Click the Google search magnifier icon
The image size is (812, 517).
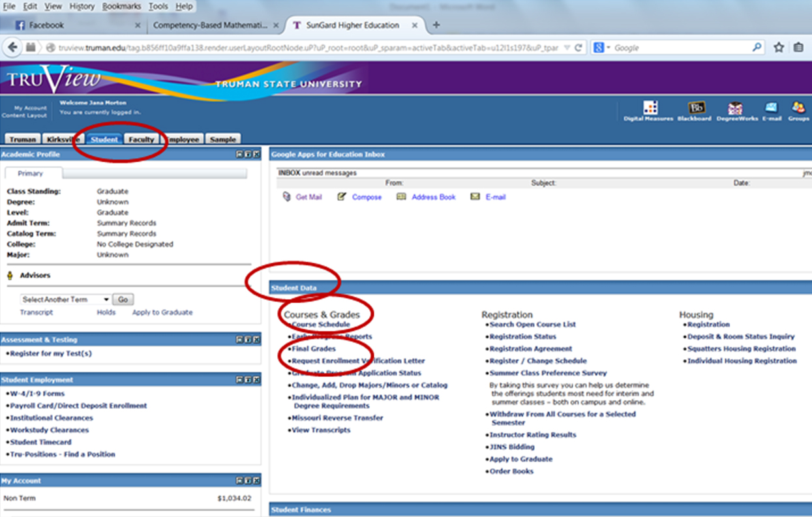click(757, 48)
